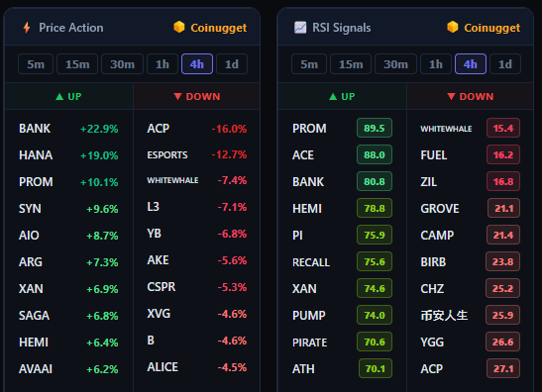
Task: Click HEMI RSI badge 78.8
Action: [375, 208]
